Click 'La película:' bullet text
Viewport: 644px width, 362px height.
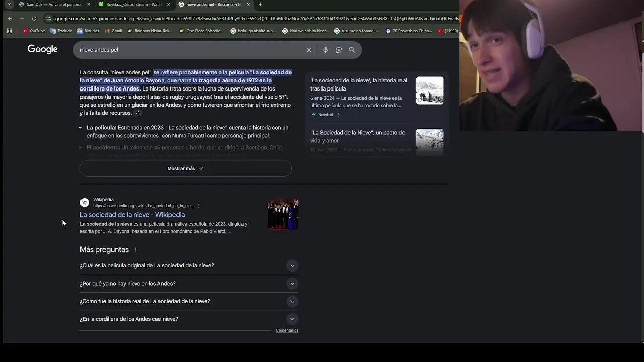tap(101, 128)
